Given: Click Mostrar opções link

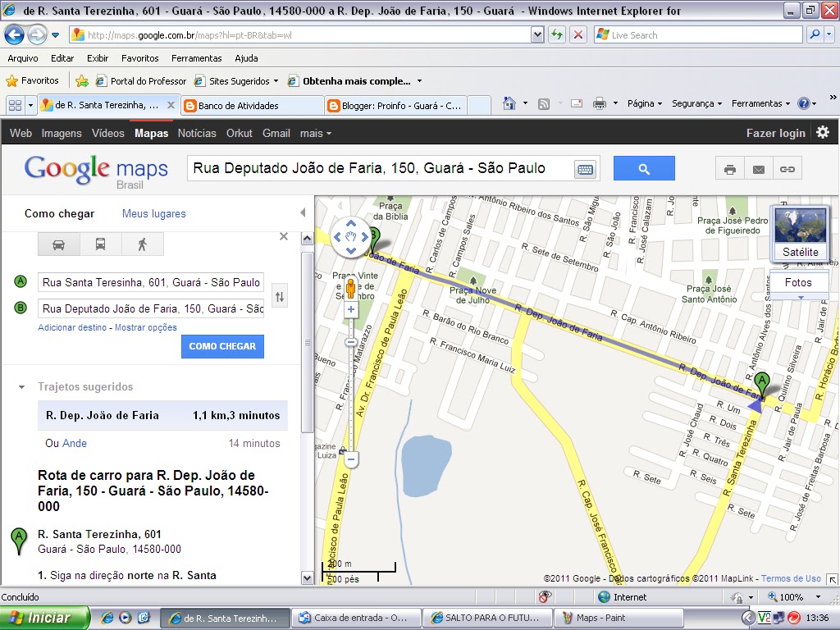Looking at the screenshot, I should 146,327.
